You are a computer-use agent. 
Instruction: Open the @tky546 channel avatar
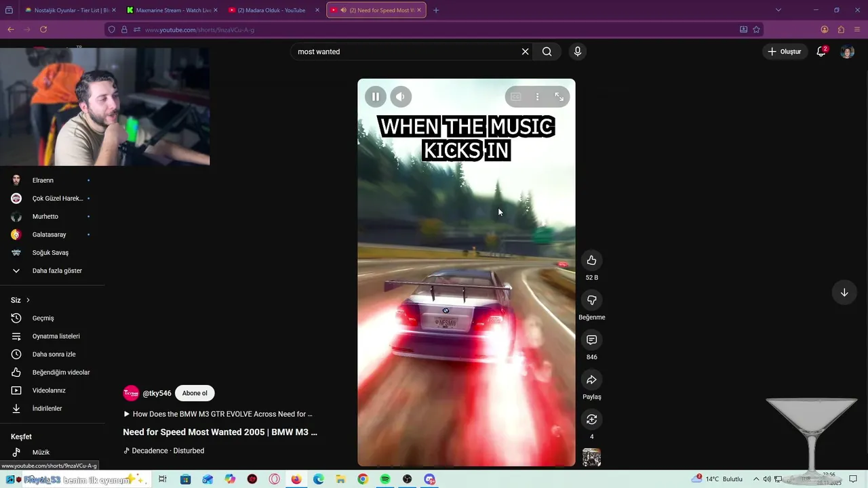point(131,393)
